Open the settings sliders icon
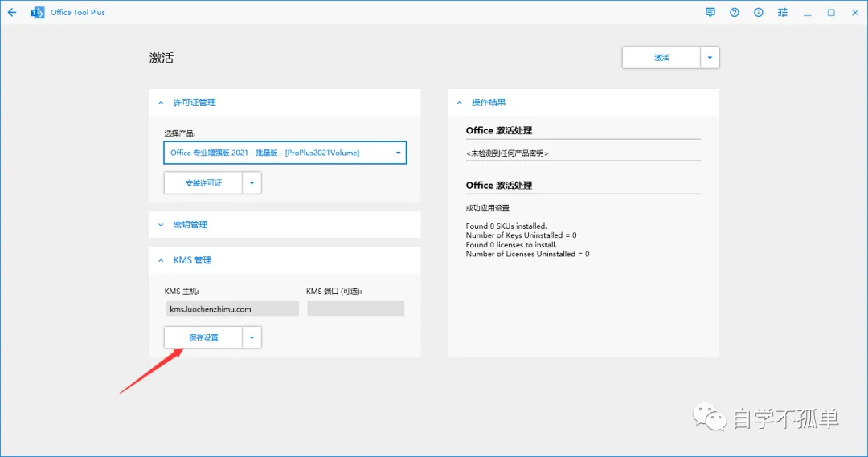This screenshot has width=868, height=457. click(x=782, y=12)
